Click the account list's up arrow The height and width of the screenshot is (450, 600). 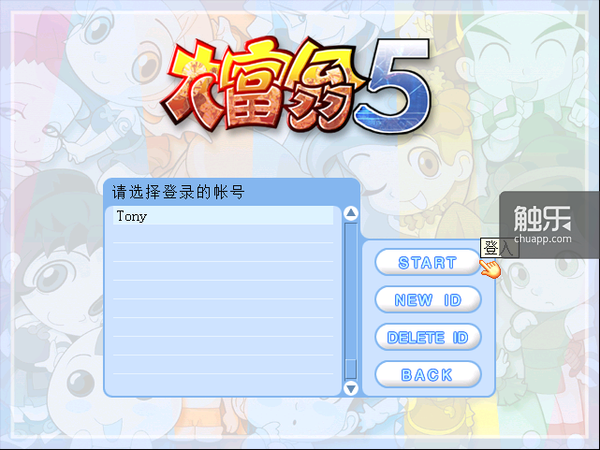pos(351,213)
